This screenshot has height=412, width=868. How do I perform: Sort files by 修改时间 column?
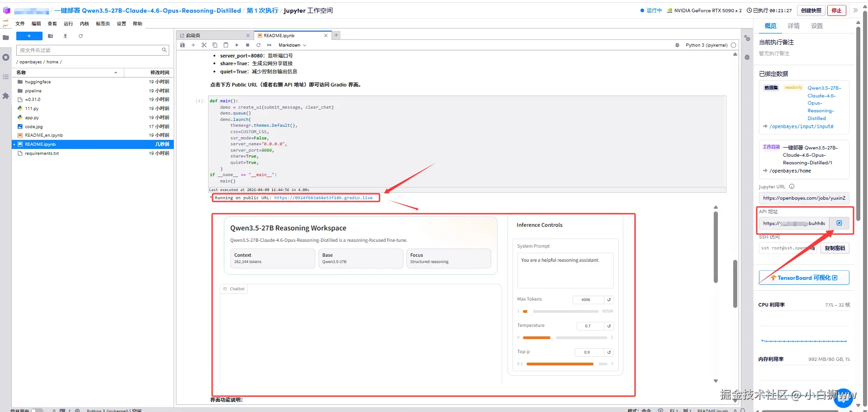pos(148,72)
